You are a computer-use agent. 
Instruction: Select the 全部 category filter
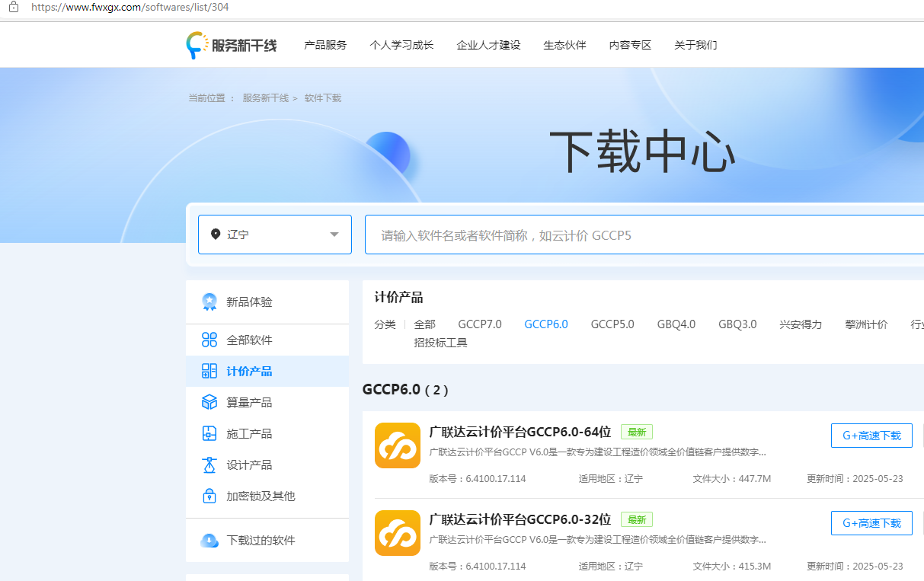tap(425, 324)
